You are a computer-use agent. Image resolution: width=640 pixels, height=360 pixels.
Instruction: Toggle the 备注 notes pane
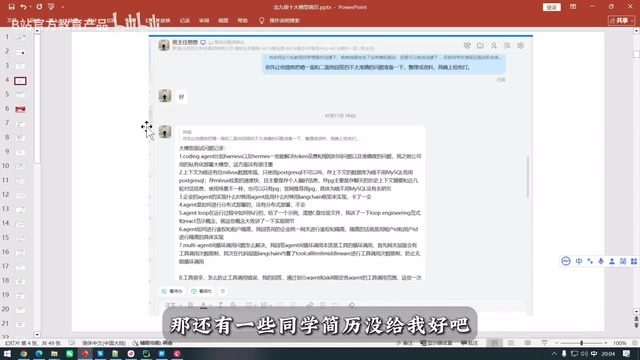click(x=405, y=343)
